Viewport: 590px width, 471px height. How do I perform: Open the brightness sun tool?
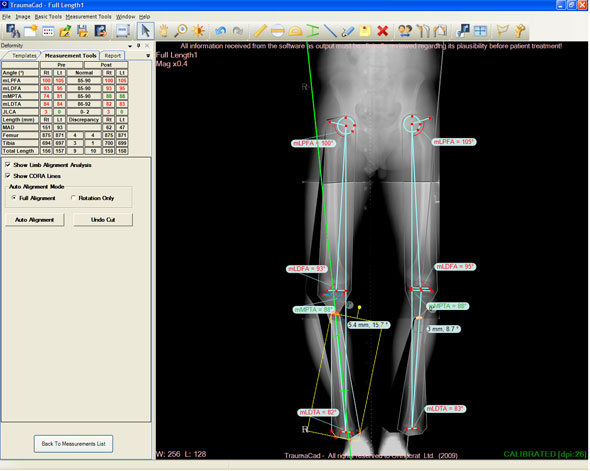click(x=198, y=31)
